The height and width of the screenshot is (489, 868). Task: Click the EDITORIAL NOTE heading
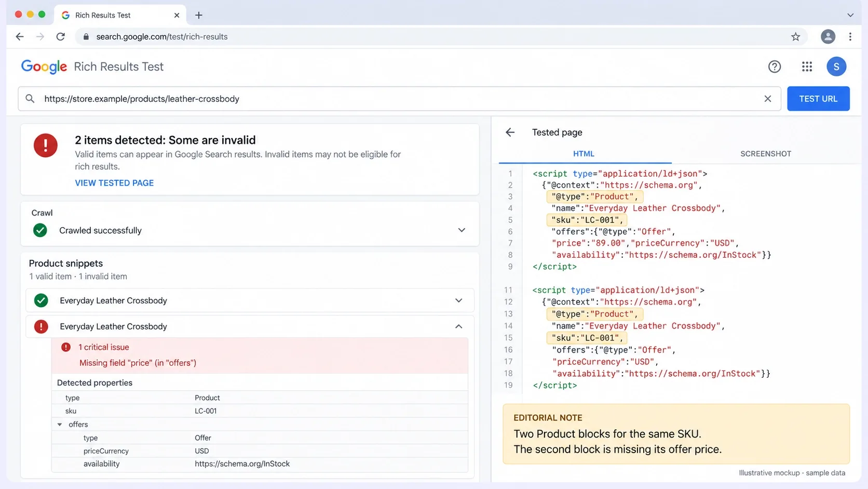[x=548, y=418]
